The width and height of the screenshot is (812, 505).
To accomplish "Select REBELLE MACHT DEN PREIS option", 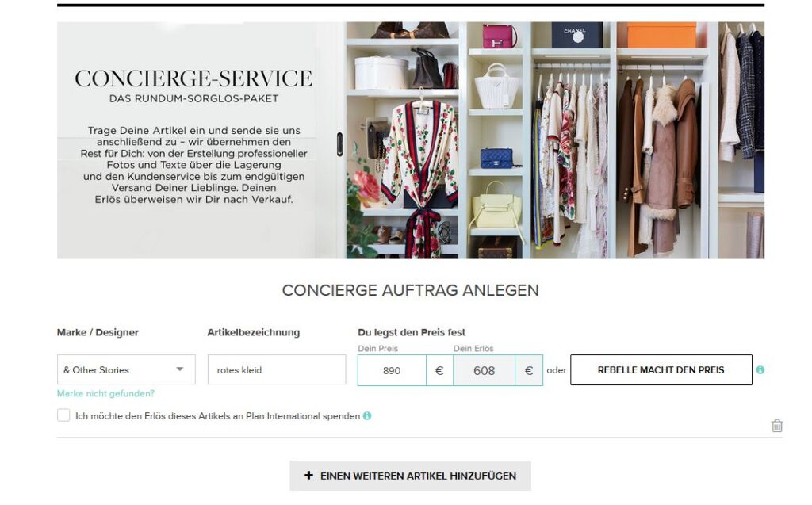I will (x=661, y=369).
